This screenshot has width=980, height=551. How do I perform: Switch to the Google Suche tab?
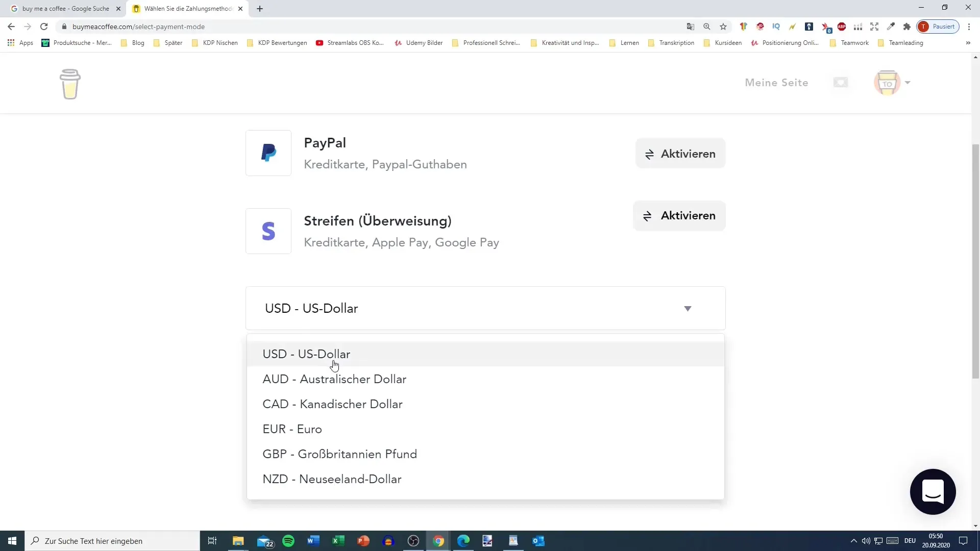point(65,9)
